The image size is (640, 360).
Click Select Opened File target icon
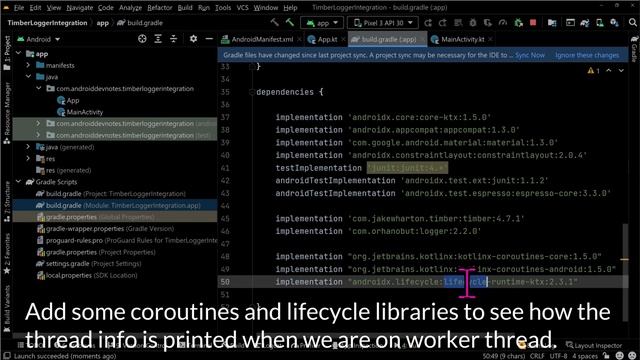142,39
